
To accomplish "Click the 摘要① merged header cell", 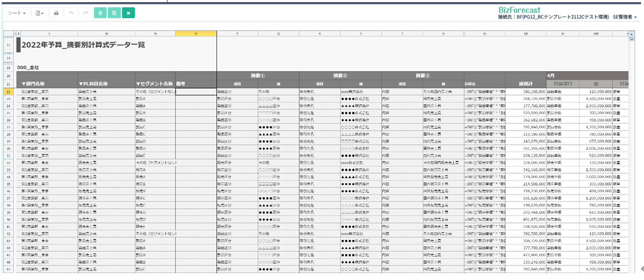I will click(x=258, y=76).
